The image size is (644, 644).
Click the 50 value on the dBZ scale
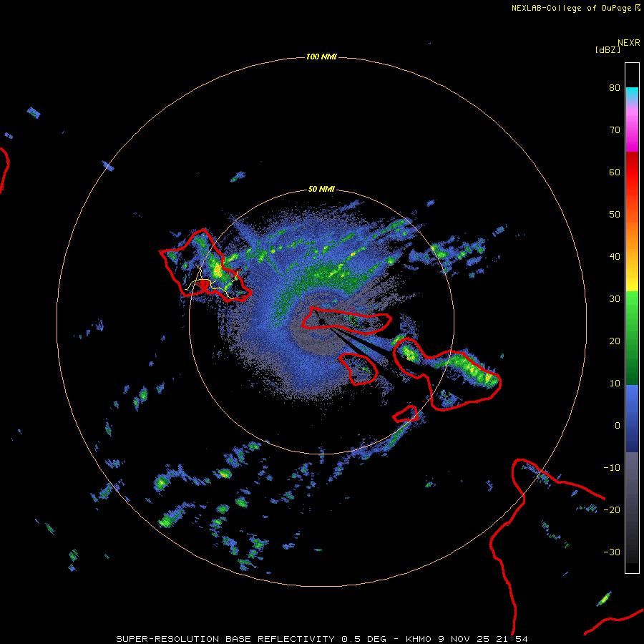point(615,215)
